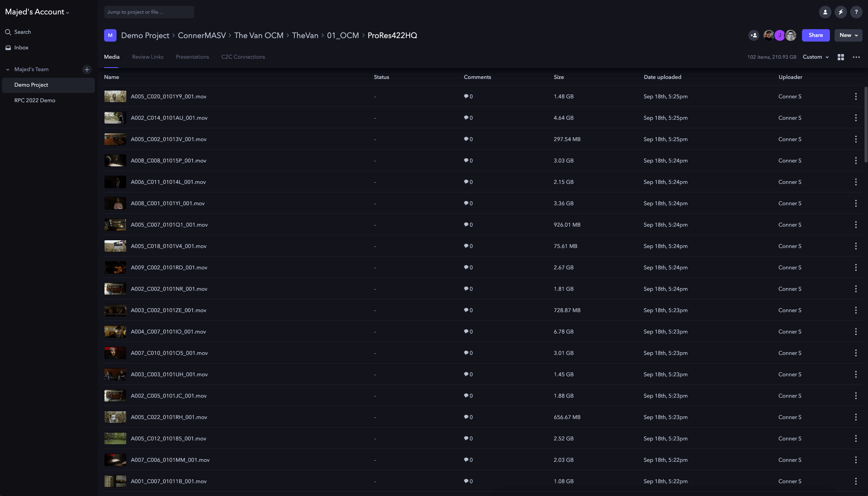Screen dimensions: 868x496
Task: Collapse the Majed's Team section
Action: (8, 70)
